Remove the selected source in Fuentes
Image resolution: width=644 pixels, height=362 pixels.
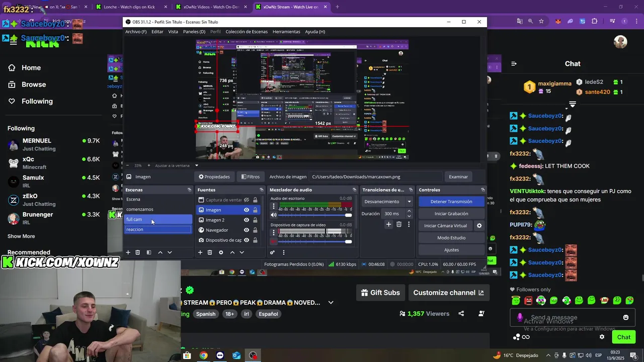[210, 252]
